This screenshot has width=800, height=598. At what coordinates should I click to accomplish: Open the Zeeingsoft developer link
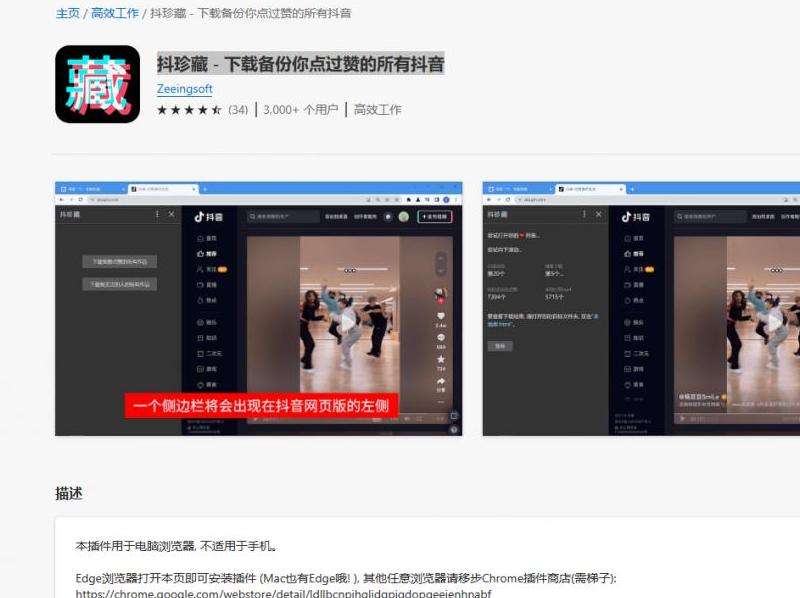185,89
